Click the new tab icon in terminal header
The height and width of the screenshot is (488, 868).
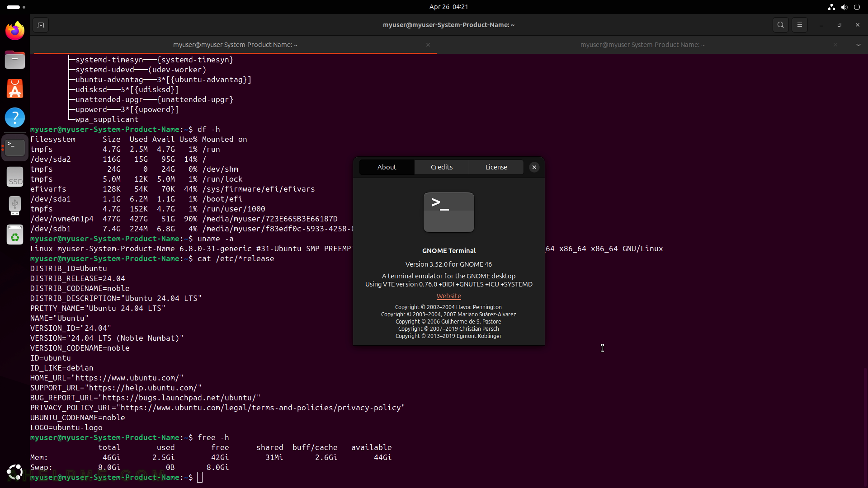[x=41, y=25]
